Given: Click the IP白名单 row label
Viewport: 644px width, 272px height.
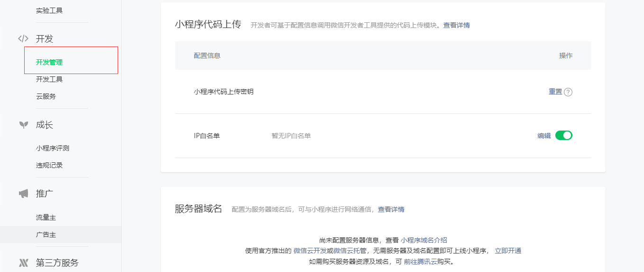Looking at the screenshot, I should coord(207,136).
